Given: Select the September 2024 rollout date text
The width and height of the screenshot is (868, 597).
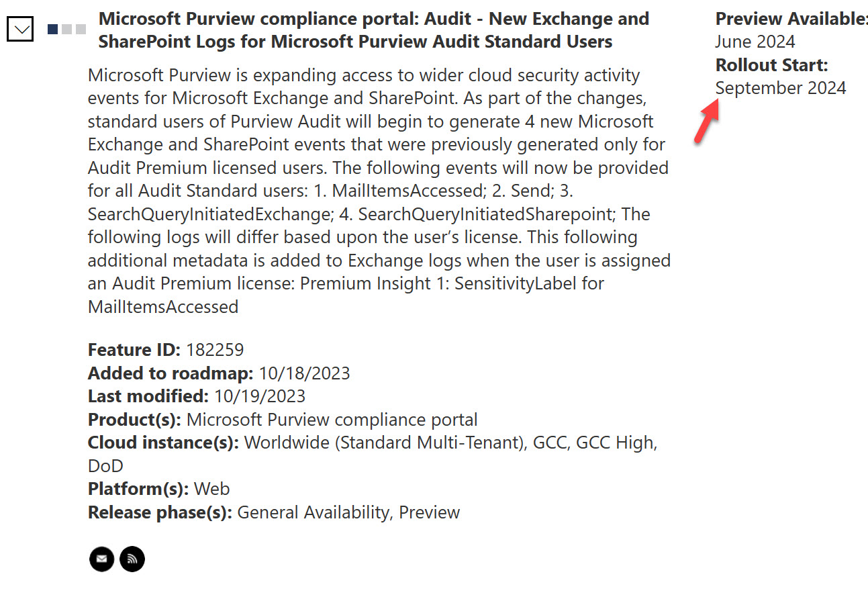Looking at the screenshot, I should click(x=781, y=87).
